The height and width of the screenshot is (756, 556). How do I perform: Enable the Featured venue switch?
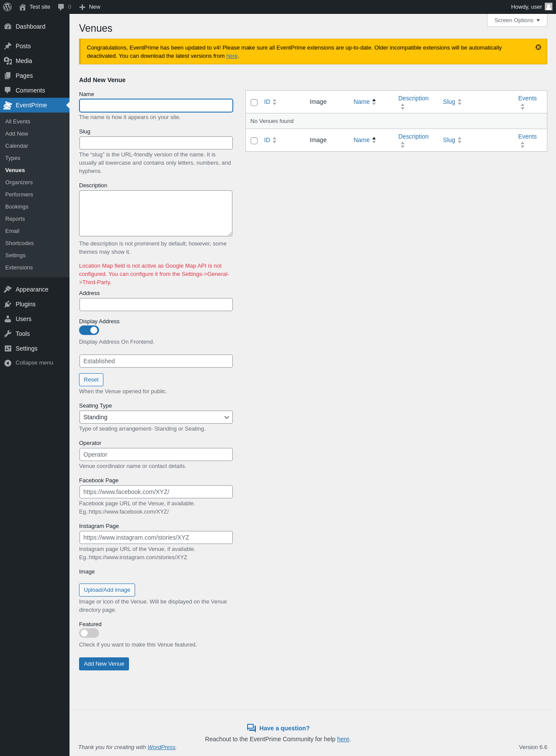click(89, 633)
